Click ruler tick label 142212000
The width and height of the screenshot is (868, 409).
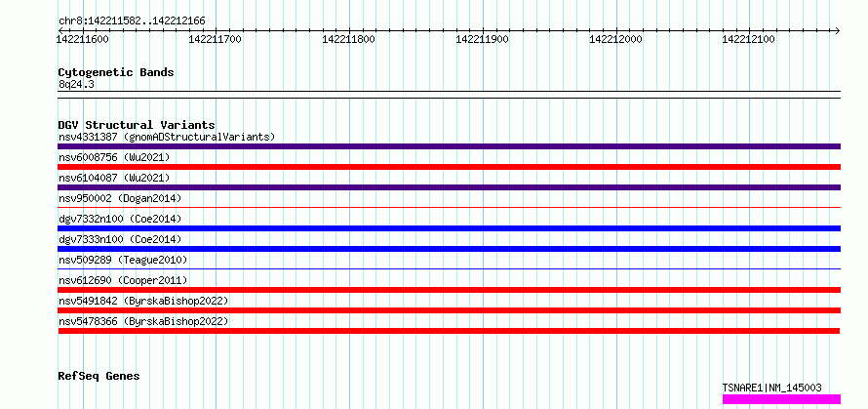[615, 39]
